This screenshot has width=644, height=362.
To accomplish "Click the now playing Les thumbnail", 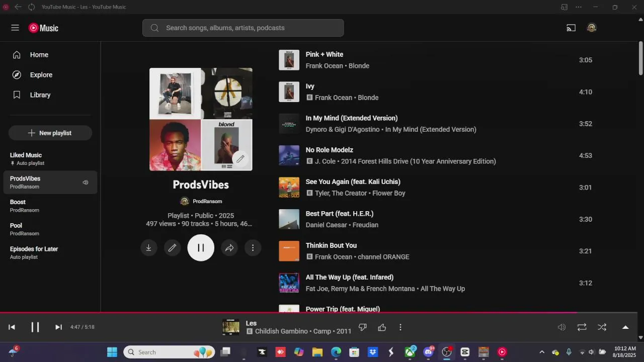I will (x=231, y=327).
